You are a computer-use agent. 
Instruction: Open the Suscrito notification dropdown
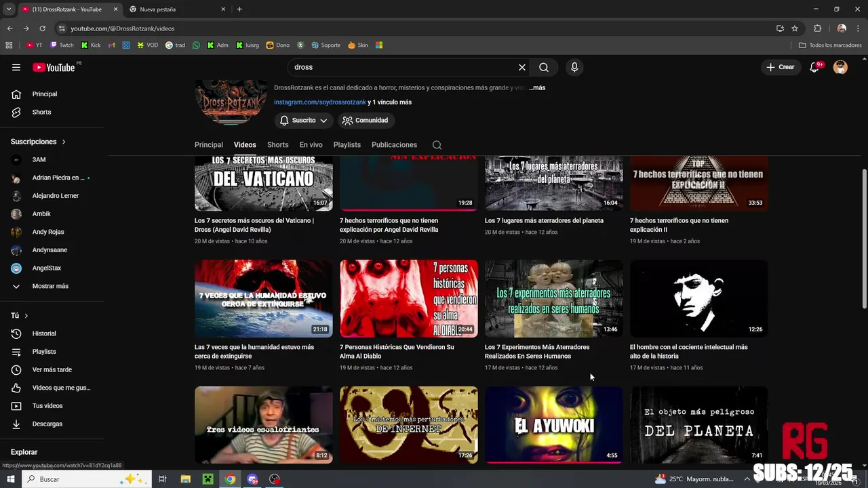pos(304,120)
